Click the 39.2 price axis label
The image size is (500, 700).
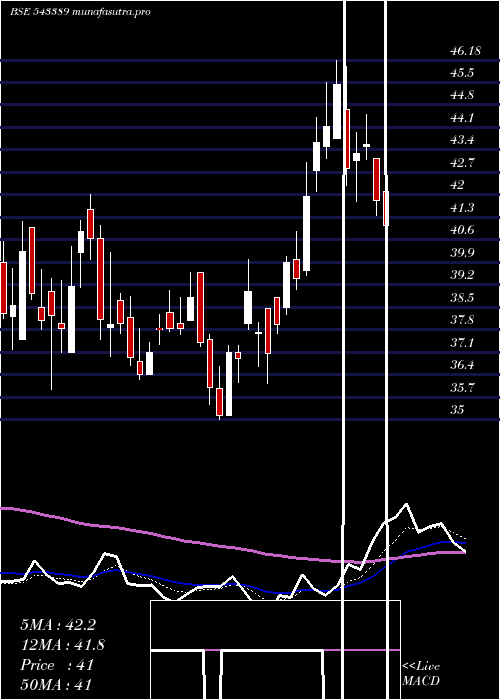(462, 275)
